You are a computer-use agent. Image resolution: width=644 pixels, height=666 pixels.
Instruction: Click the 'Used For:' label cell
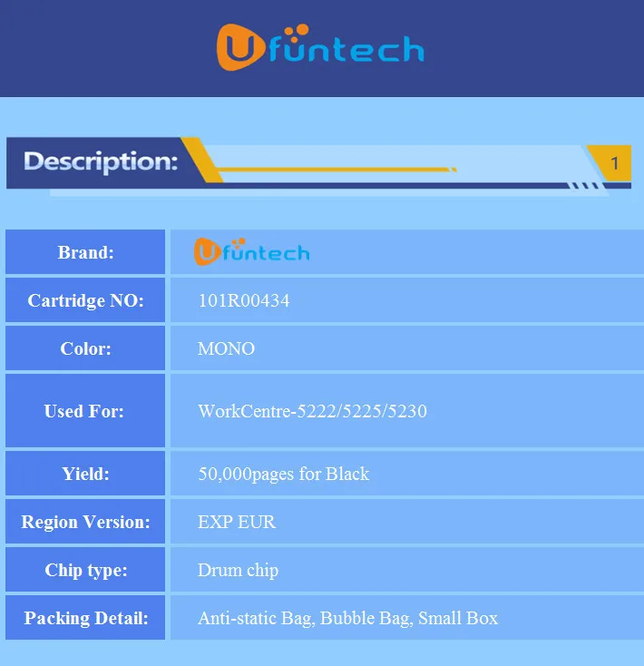point(85,410)
